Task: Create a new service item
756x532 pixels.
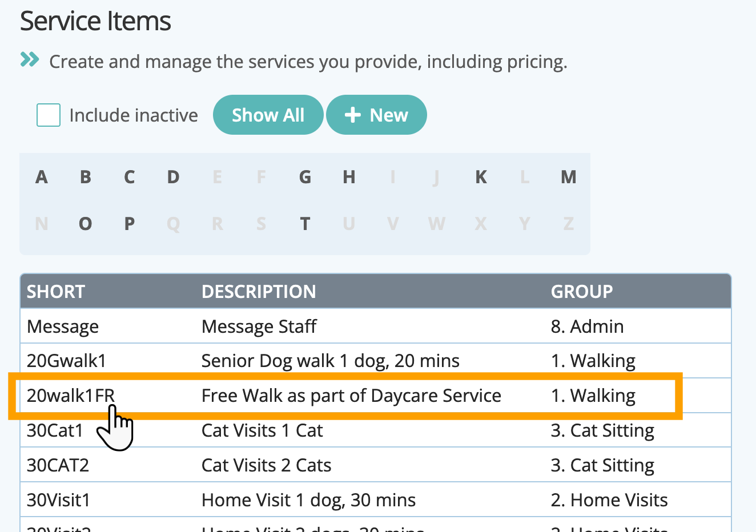Action: 376,115
